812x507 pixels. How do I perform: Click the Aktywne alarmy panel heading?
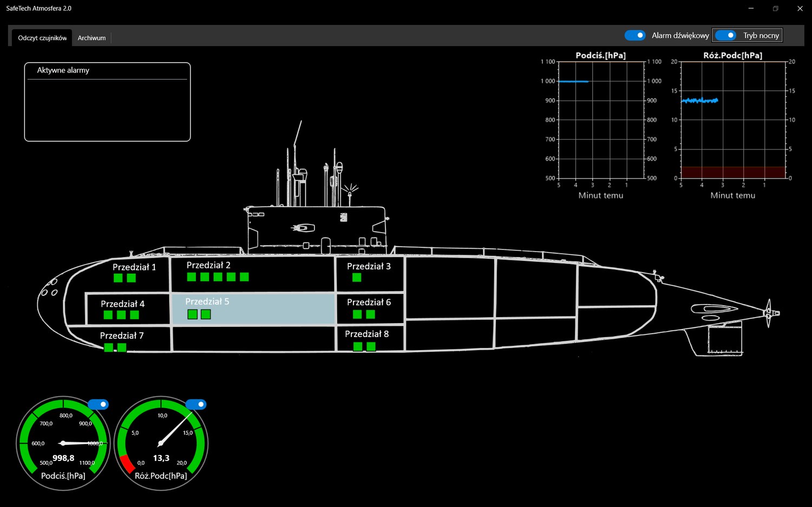click(x=63, y=70)
